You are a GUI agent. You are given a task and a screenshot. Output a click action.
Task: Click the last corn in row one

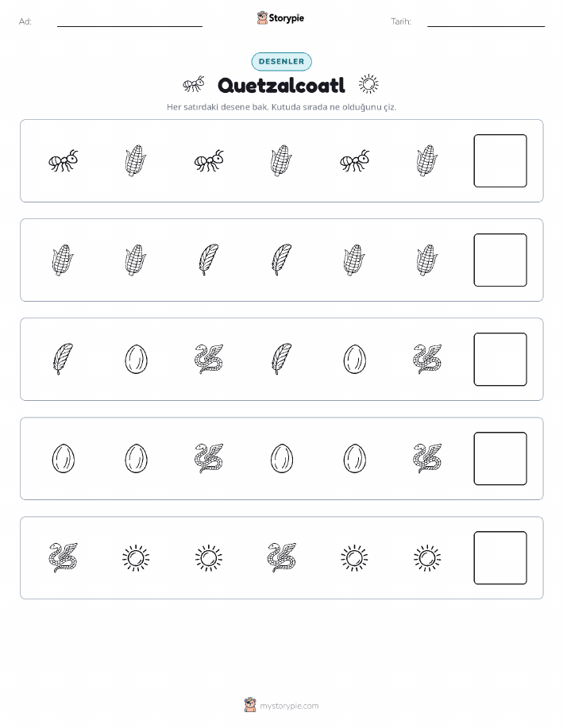427,160
